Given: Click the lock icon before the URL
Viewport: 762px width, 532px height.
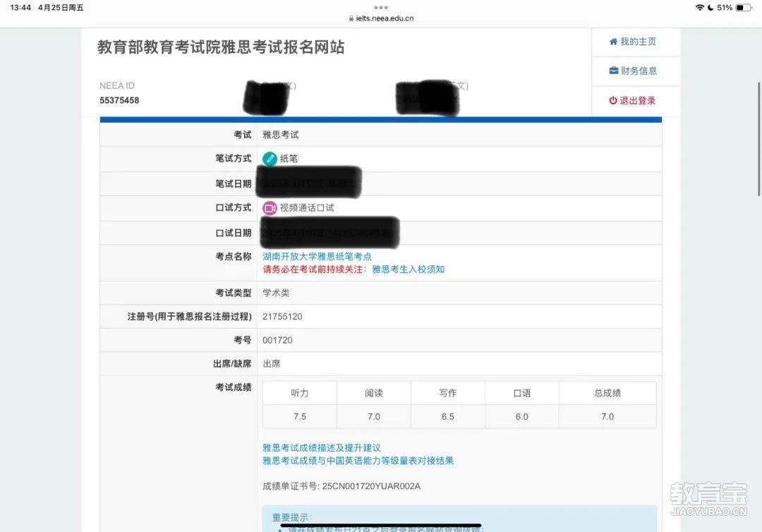Looking at the screenshot, I should click(351, 18).
